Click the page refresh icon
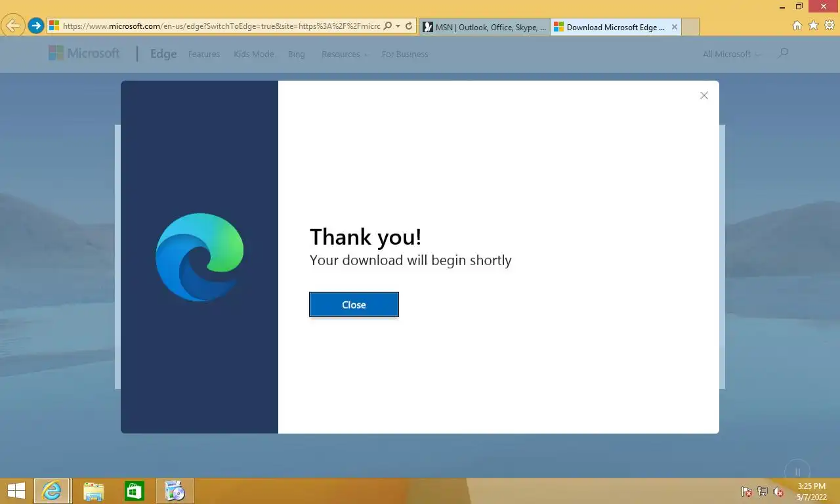 point(409,26)
